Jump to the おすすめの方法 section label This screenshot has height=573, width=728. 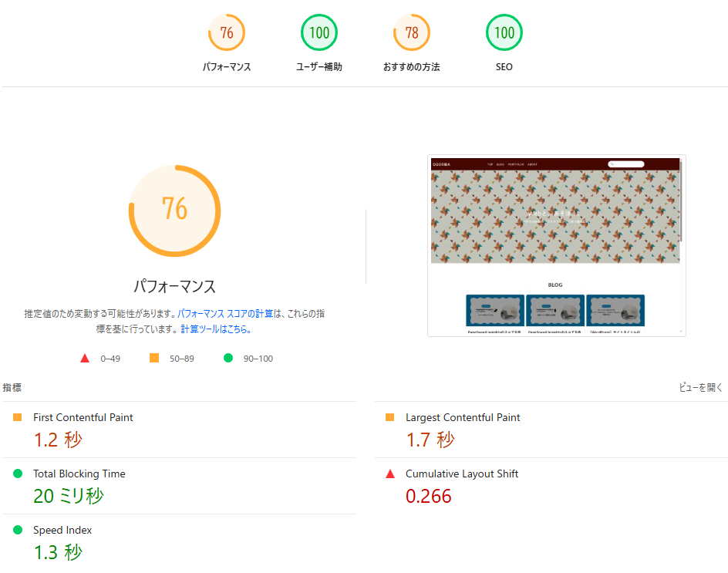pos(411,67)
